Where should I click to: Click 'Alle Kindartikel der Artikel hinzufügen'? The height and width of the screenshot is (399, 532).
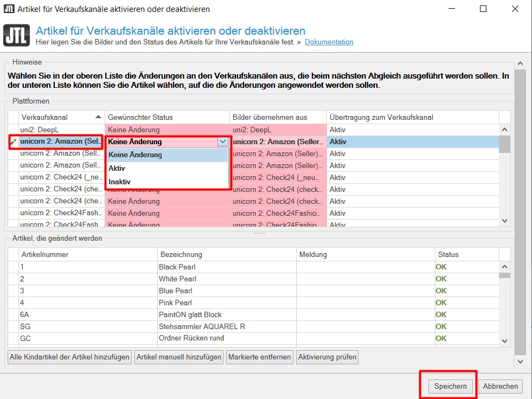coord(69,357)
